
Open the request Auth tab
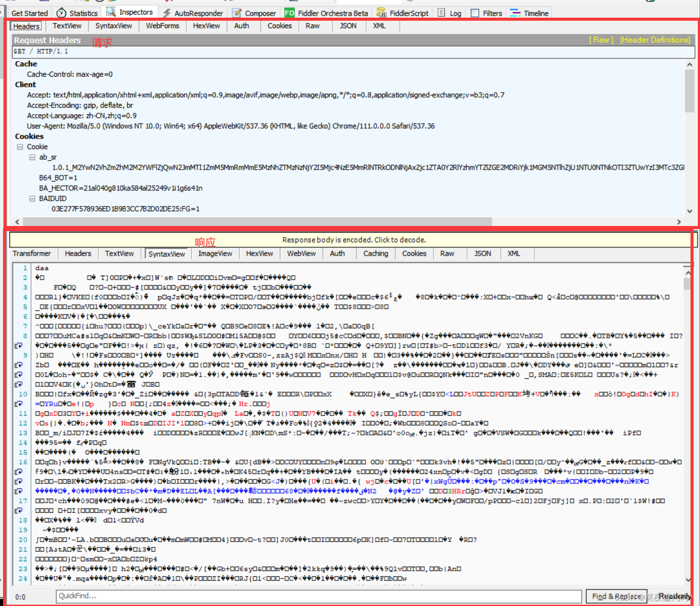pos(242,26)
